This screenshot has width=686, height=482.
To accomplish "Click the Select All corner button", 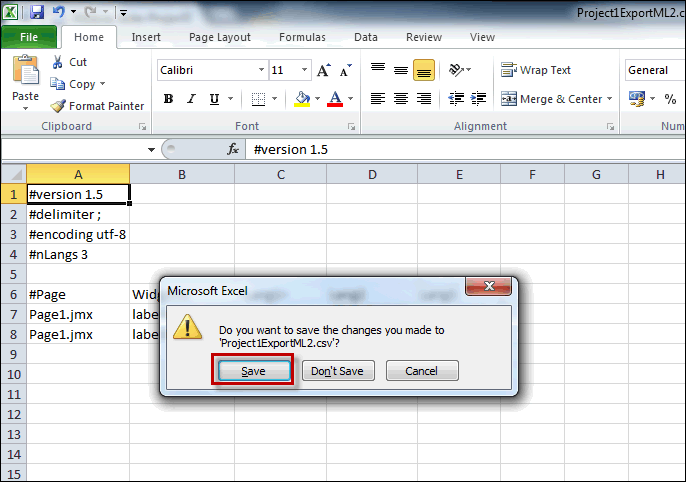I will pos(14,175).
